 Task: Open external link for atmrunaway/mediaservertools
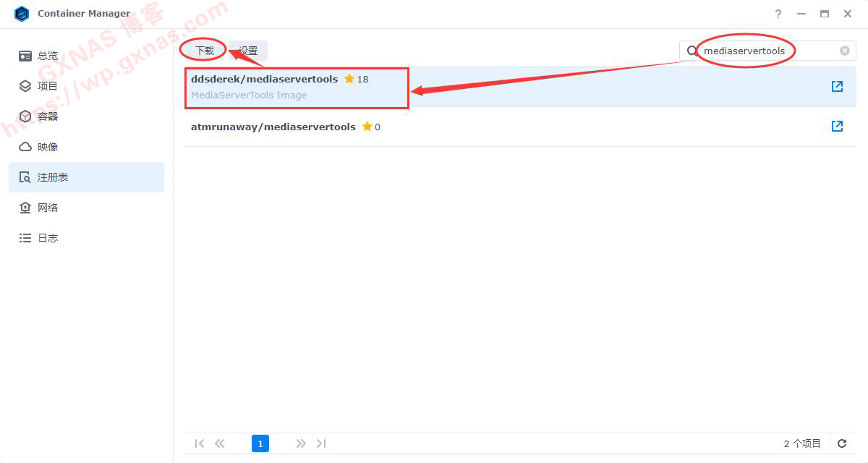tap(837, 127)
